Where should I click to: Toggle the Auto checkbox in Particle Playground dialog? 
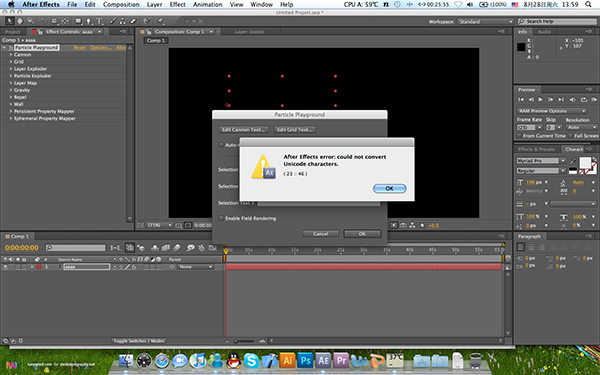(221, 145)
